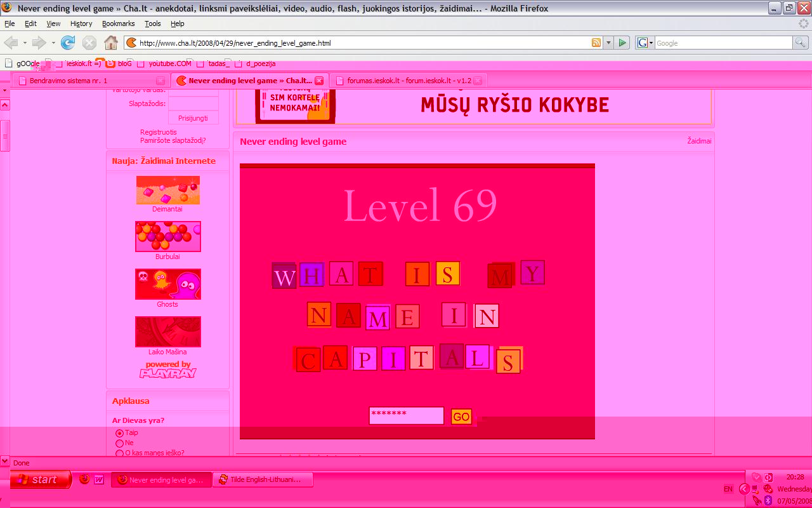Open the Laiko Mašina game thumbnail

point(168,331)
